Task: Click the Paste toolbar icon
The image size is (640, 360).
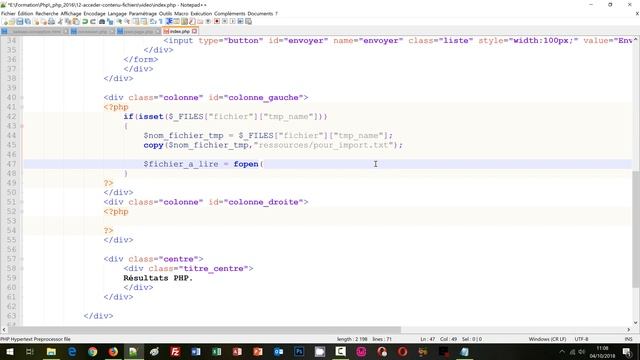Action: 76,21
